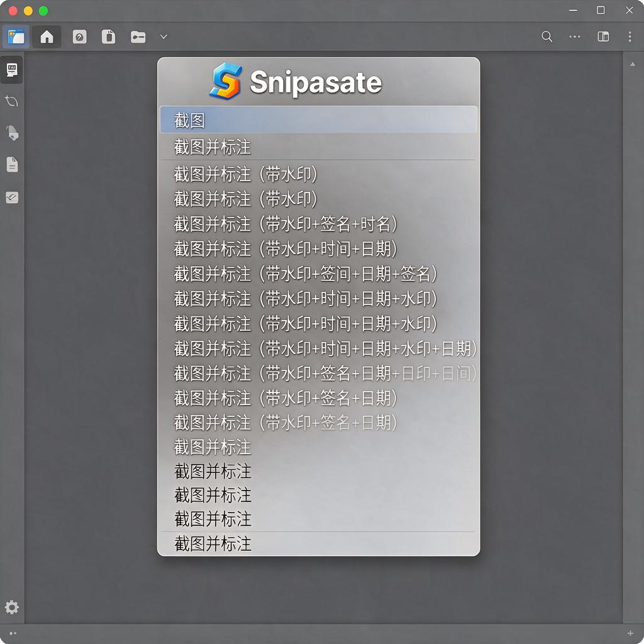The height and width of the screenshot is (644, 644).
Task: Expand the toolbar chevron dropdown
Action: 164,37
